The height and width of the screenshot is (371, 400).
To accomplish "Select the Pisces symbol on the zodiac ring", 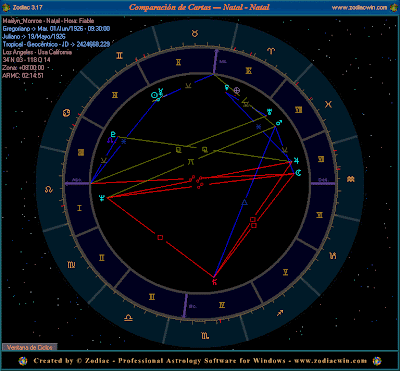I will point(328,104).
